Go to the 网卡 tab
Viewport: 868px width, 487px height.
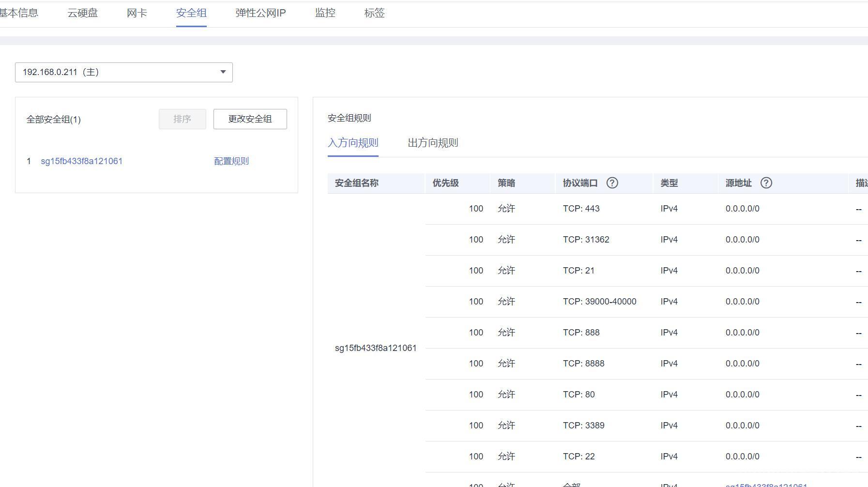[x=137, y=13]
